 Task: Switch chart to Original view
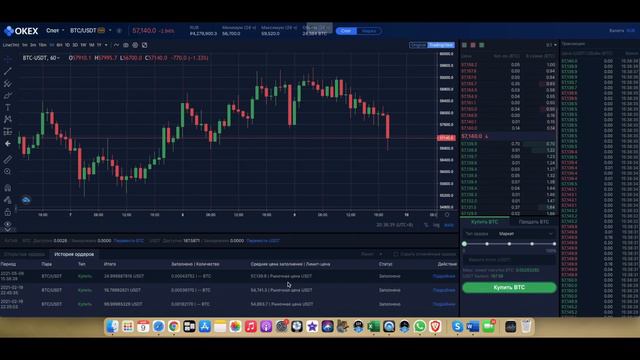[x=418, y=45]
